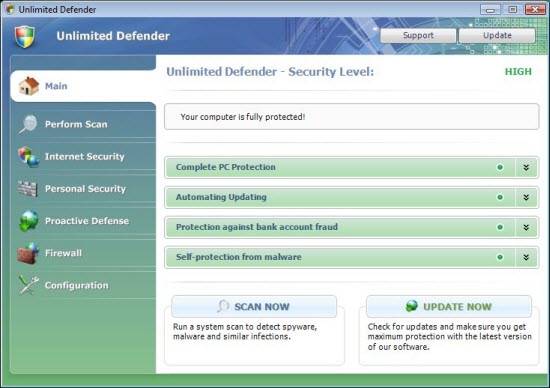Click magnifier icon inside Scan Now button

point(223,306)
